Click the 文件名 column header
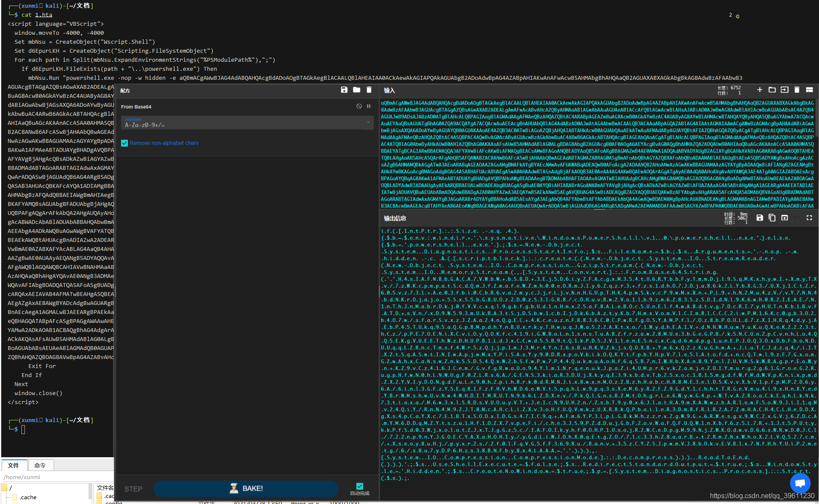 [x=105, y=488]
